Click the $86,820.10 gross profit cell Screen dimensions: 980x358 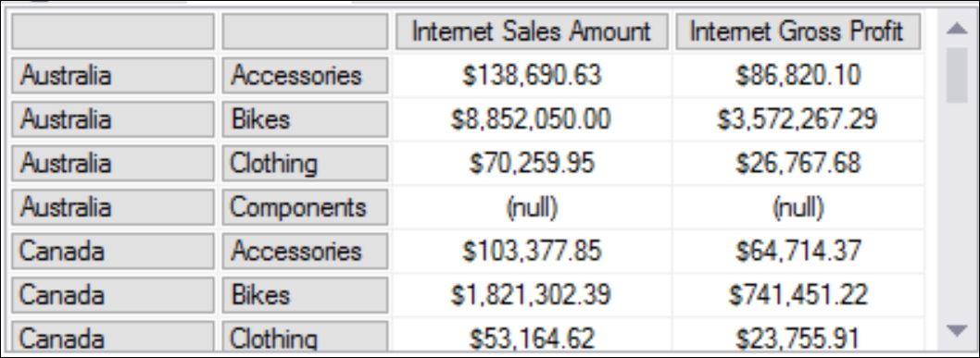(x=798, y=76)
